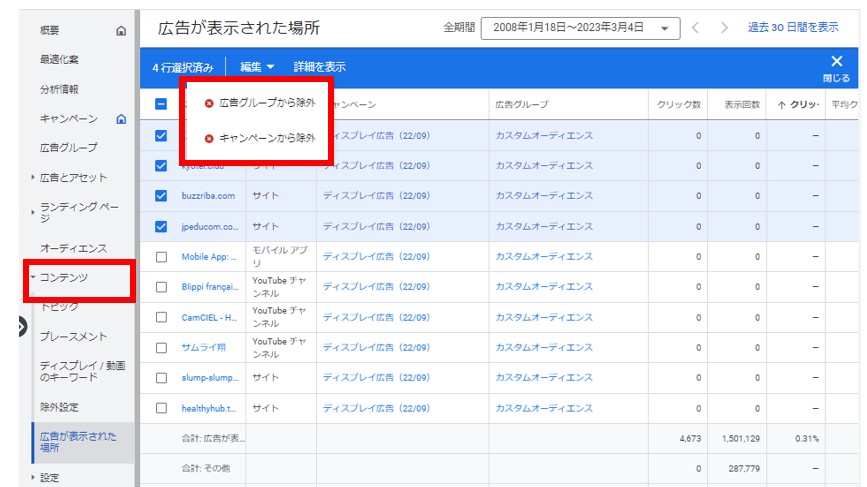
Task: Open the Mobile App placement link
Action: pos(209,257)
